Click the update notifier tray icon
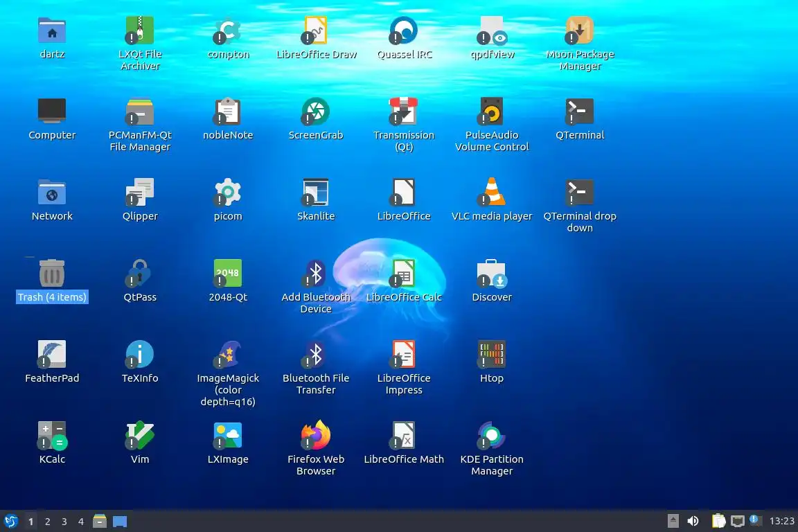This screenshot has height=532, width=798. coord(756,520)
